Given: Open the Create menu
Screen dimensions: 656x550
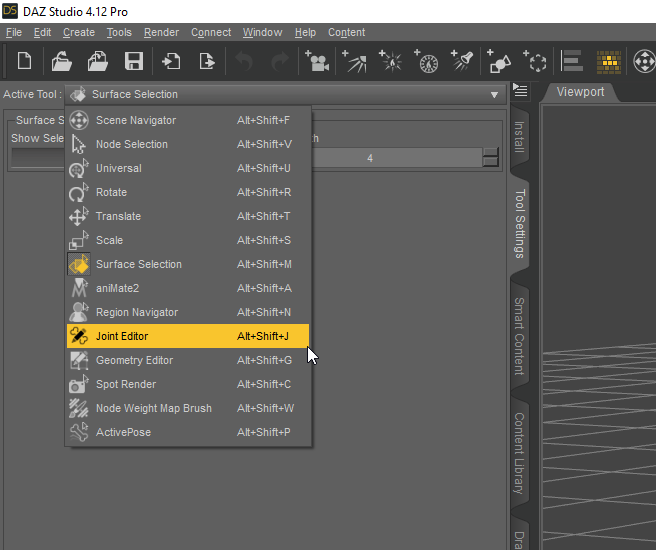Looking at the screenshot, I should click(79, 32).
